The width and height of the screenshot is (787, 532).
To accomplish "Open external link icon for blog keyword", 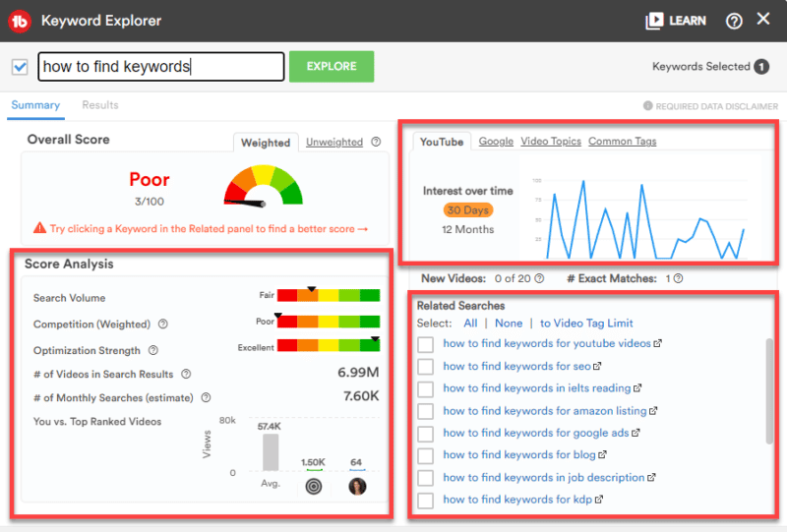I will click(x=602, y=454).
